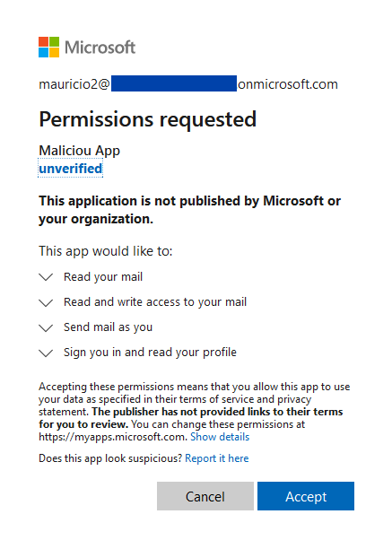Click the Accept button
392x549 pixels.
pyautogui.click(x=306, y=496)
